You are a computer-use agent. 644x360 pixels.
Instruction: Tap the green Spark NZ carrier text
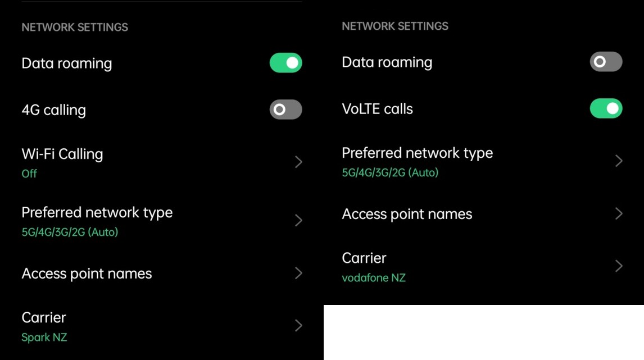44,338
